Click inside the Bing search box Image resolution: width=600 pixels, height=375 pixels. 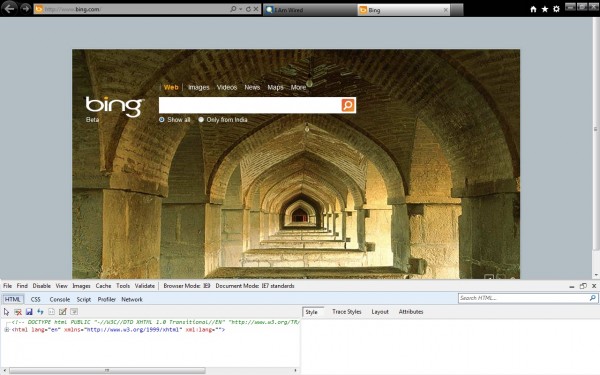point(250,105)
